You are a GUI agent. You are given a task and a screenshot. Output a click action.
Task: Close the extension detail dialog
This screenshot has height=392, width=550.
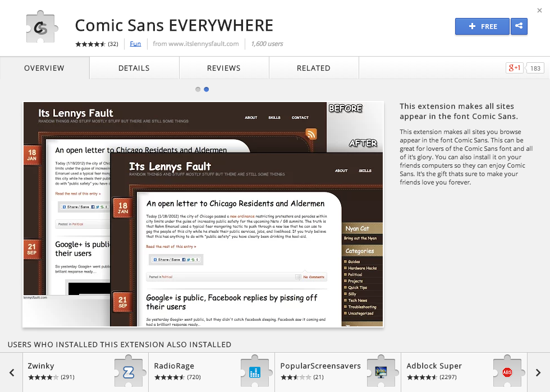pos(539,11)
